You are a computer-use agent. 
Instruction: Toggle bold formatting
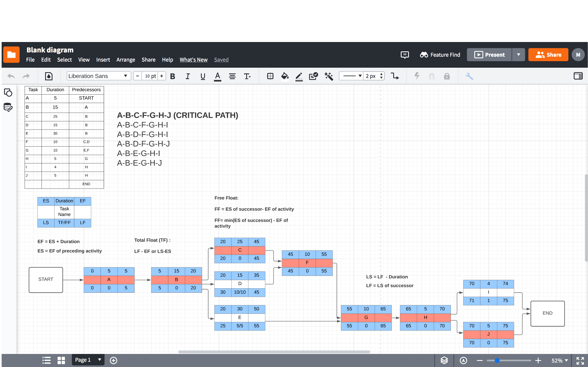(173, 76)
